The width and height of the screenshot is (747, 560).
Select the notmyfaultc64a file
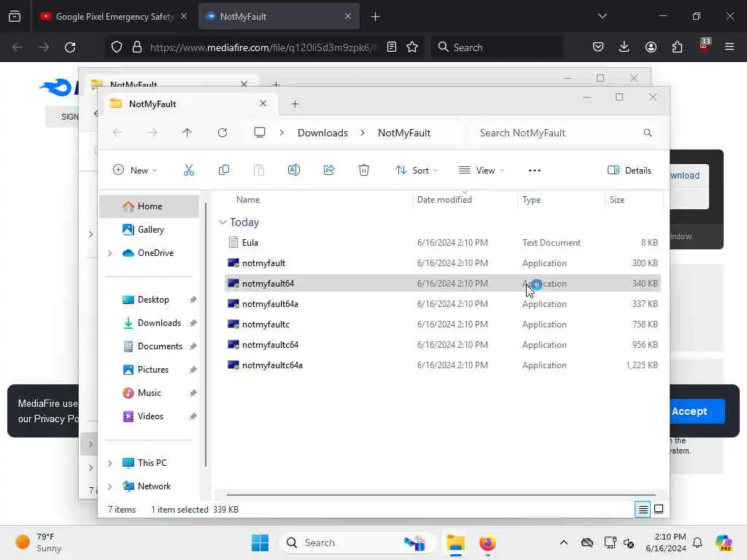coord(443,365)
